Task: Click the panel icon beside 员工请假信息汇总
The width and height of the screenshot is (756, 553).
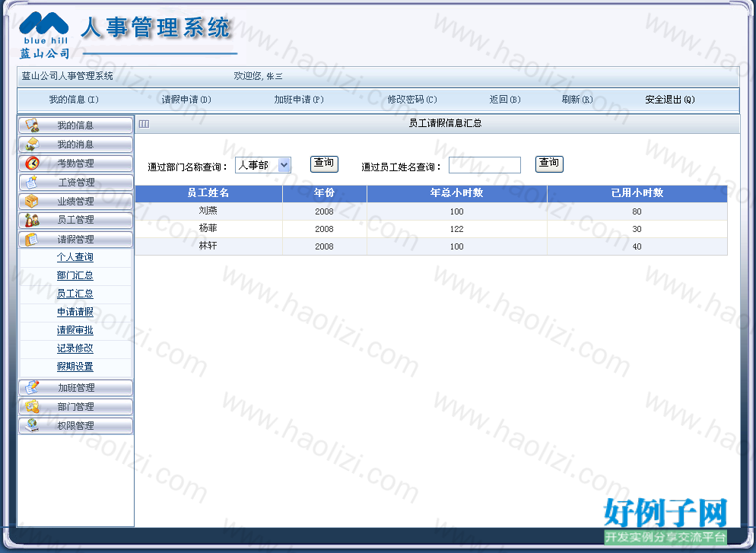Action: 145,124
